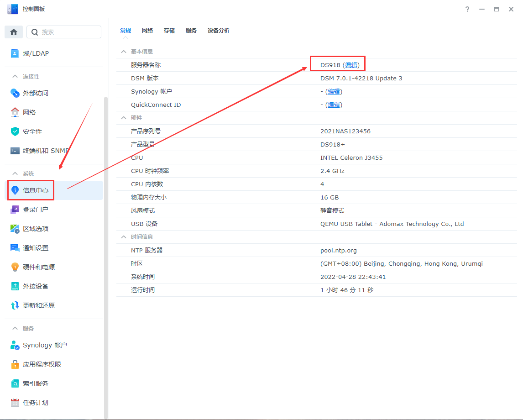The width and height of the screenshot is (523, 420).
Task: Switch to the 设备分析 tab
Action: [x=218, y=30]
